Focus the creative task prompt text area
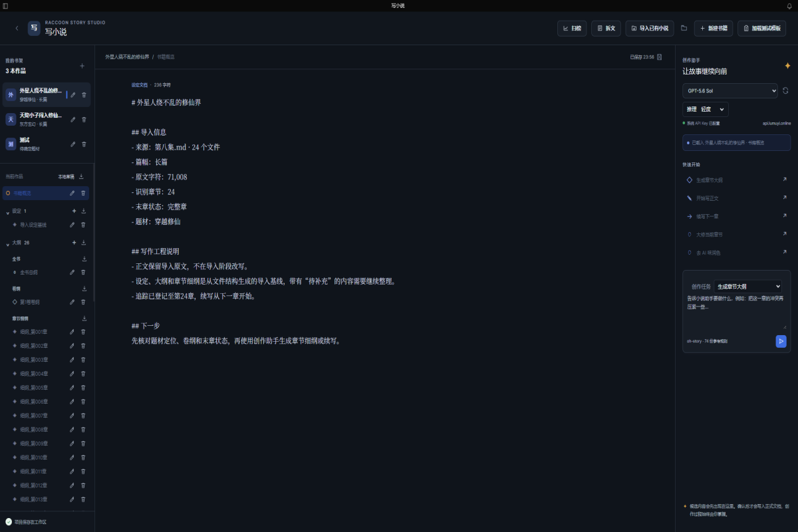The width and height of the screenshot is (798, 532). coord(737,313)
